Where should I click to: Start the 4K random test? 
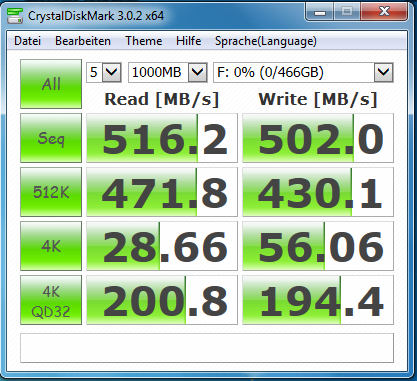tap(51, 246)
